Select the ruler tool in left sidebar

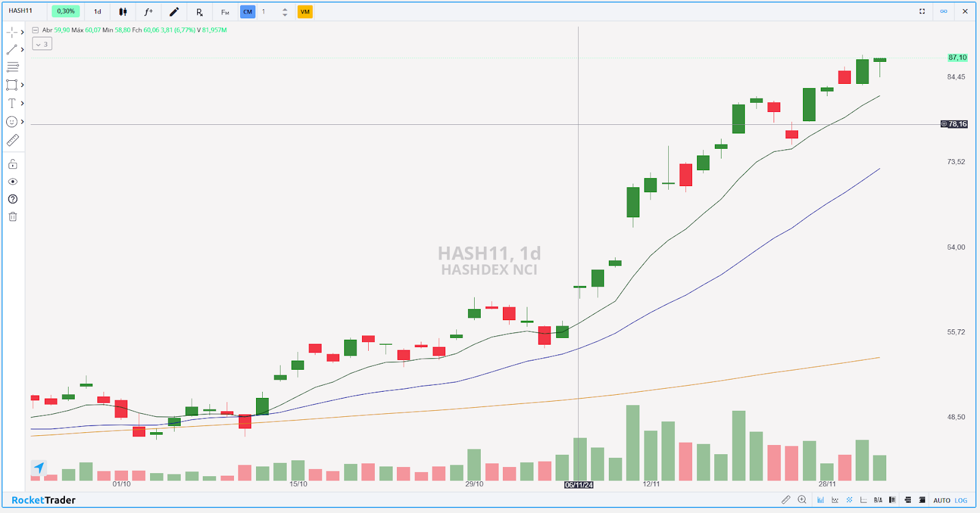(x=12, y=140)
